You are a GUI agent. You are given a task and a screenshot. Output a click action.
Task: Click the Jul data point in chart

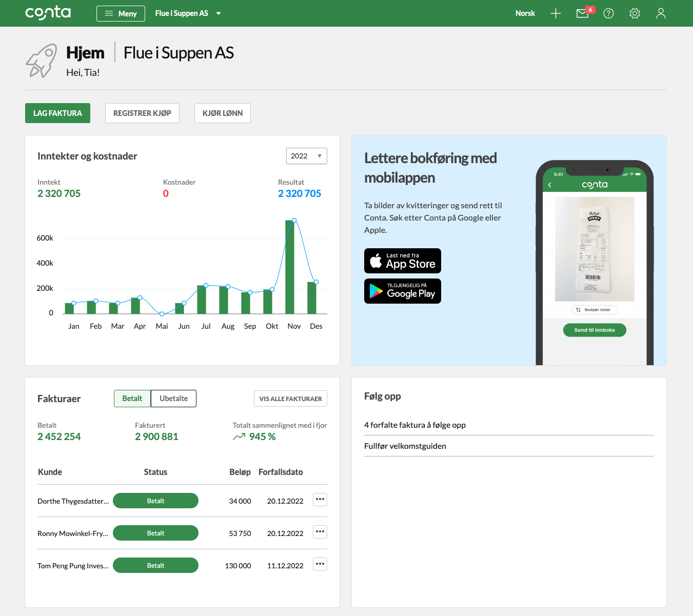pos(206,285)
